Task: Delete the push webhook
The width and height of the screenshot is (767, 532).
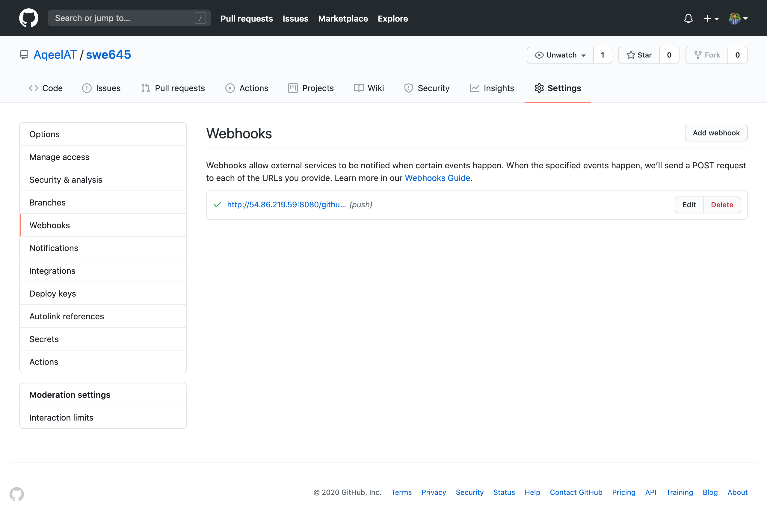Action: pyautogui.click(x=722, y=205)
